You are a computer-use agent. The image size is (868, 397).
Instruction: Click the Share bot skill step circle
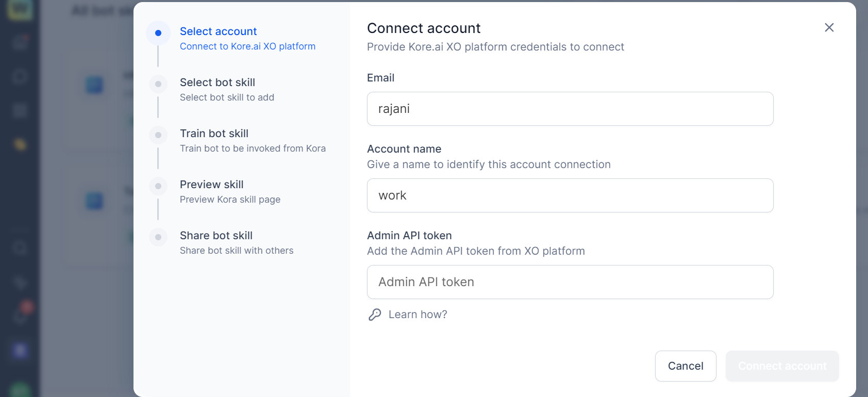pos(158,237)
